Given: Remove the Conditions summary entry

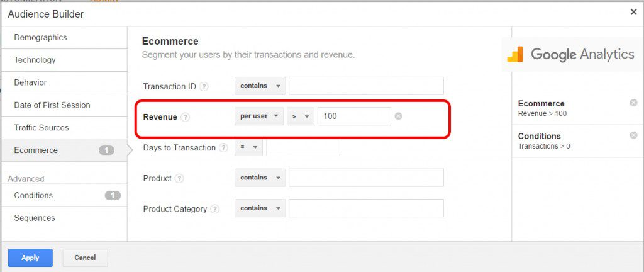Looking at the screenshot, I should 633,135.
